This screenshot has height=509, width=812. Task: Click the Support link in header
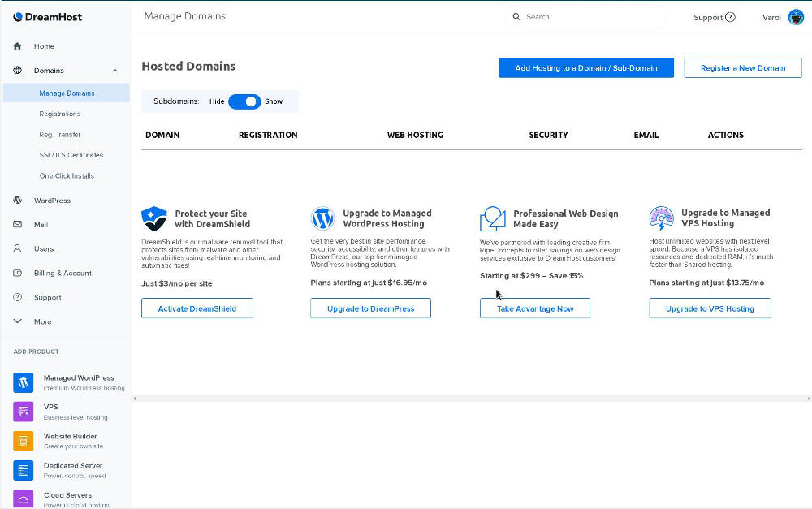(708, 18)
